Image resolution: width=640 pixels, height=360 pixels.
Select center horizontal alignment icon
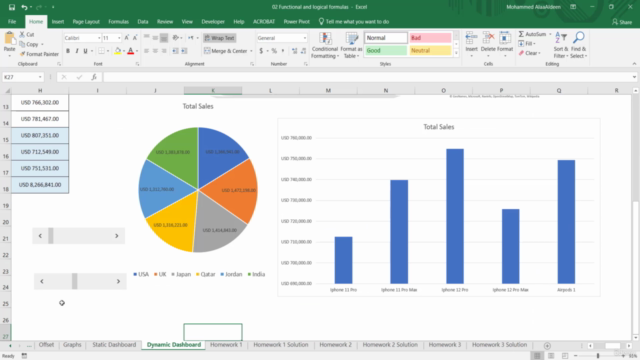click(x=155, y=51)
